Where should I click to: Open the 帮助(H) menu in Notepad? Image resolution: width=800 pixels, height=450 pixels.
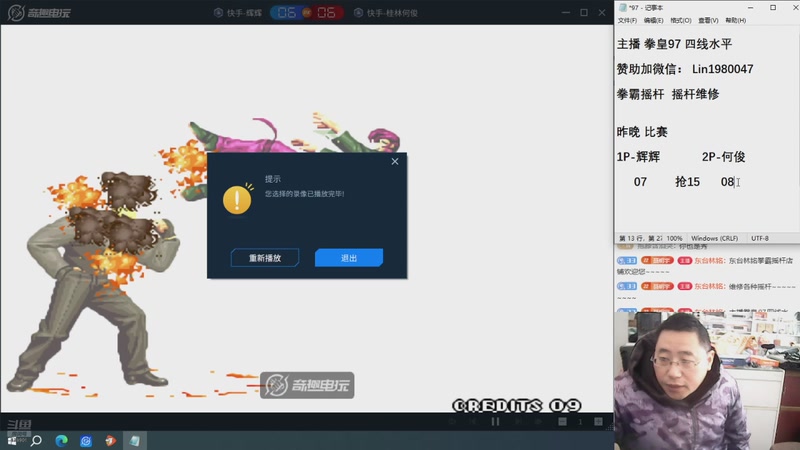(x=736, y=20)
